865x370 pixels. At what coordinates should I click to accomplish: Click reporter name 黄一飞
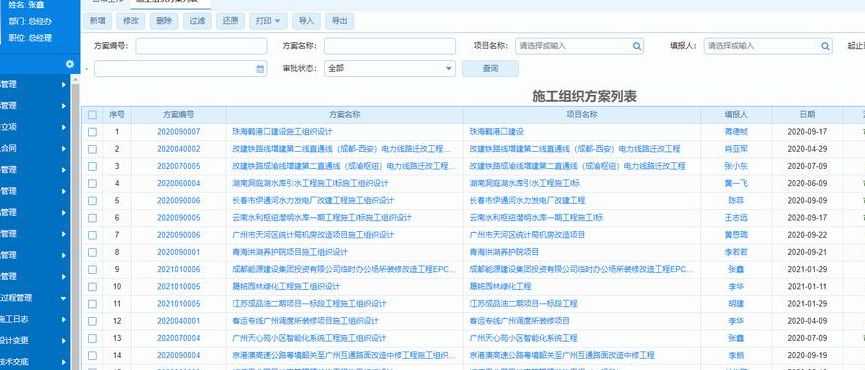point(736,184)
